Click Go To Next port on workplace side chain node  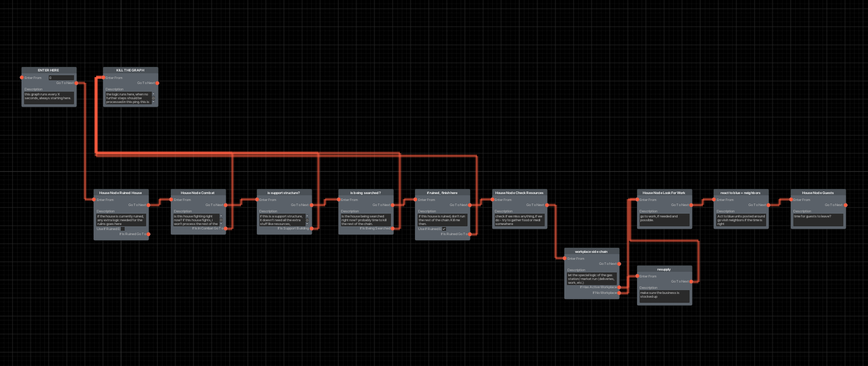[619, 264]
